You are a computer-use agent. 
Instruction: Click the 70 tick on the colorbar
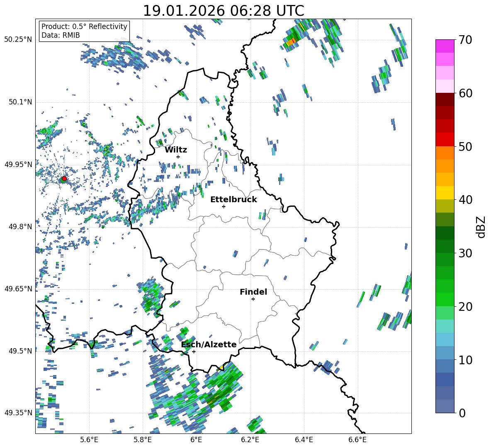[465, 40]
